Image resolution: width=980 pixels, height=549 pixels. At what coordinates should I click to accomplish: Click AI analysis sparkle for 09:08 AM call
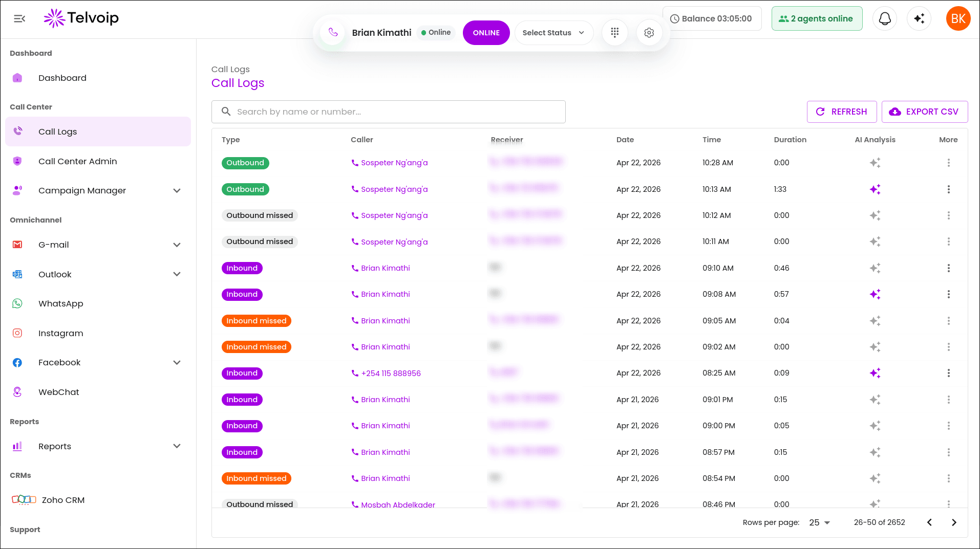[875, 294]
